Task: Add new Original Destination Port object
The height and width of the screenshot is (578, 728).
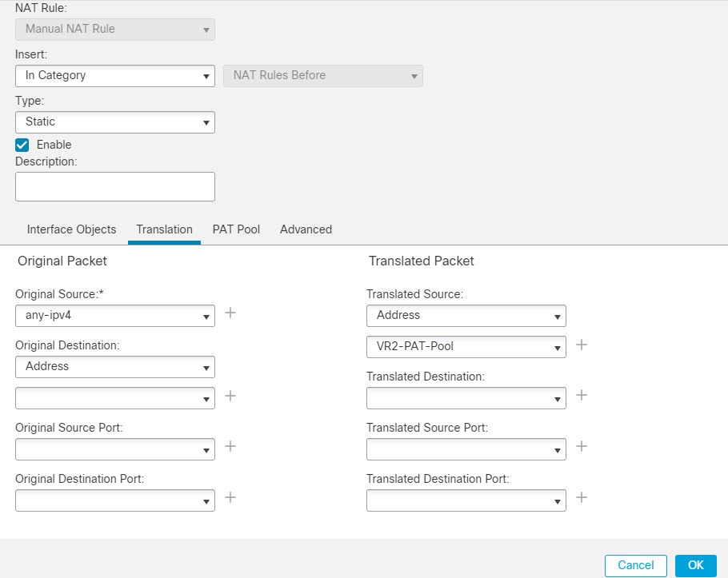Action: 230,498
